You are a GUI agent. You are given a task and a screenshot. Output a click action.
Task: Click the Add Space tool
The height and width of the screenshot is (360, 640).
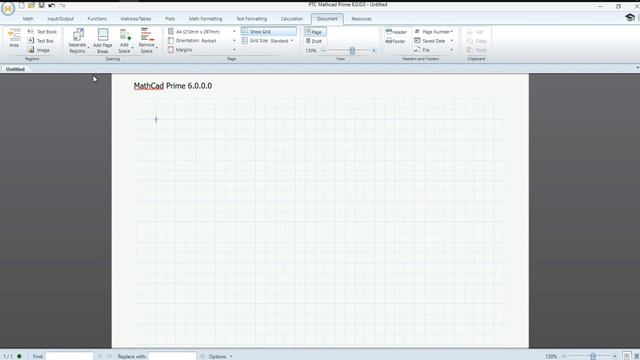pos(124,40)
